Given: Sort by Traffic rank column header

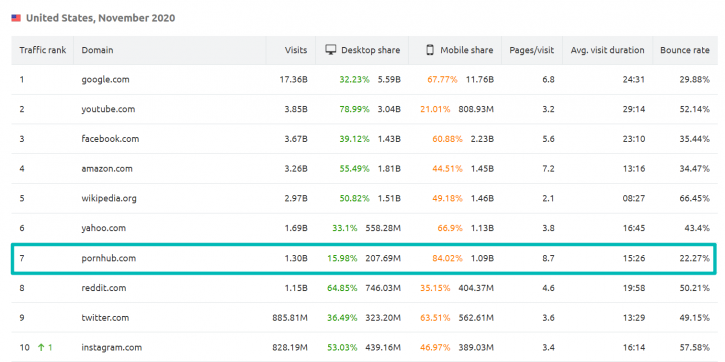Looking at the screenshot, I should click(43, 50).
